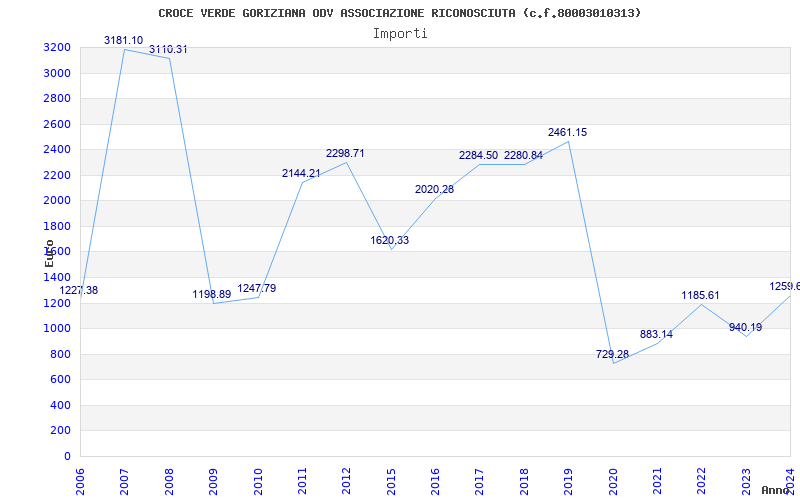Screen dimensions: 800x500
Task: Click data label 2020.28
Action: click(x=434, y=189)
